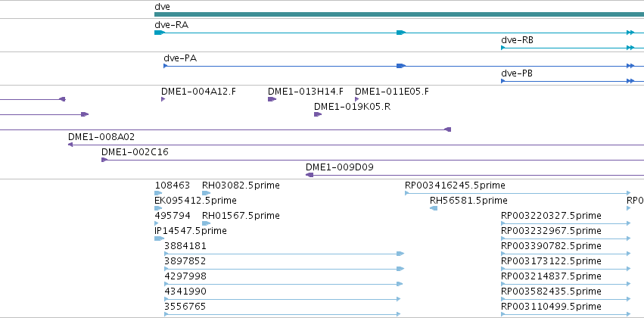This screenshot has width=644, height=318.
Task: Click the IP14547.5prime arrow glyph
Action: 160,238
